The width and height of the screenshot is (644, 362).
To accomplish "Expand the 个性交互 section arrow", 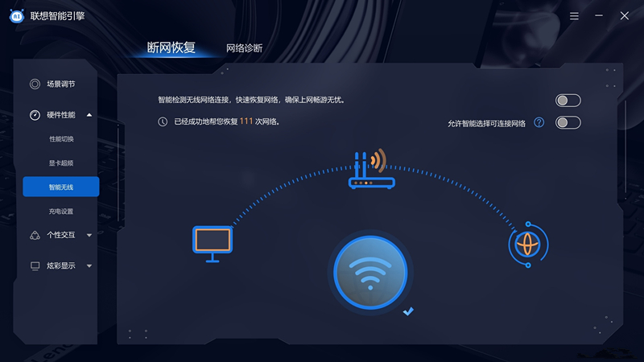I will tap(89, 235).
